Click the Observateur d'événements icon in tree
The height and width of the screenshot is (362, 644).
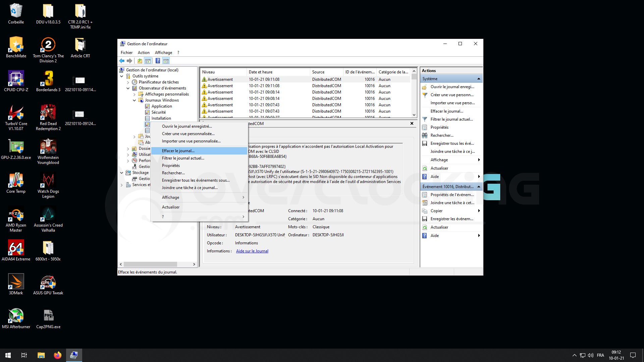click(x=135, y=88)
